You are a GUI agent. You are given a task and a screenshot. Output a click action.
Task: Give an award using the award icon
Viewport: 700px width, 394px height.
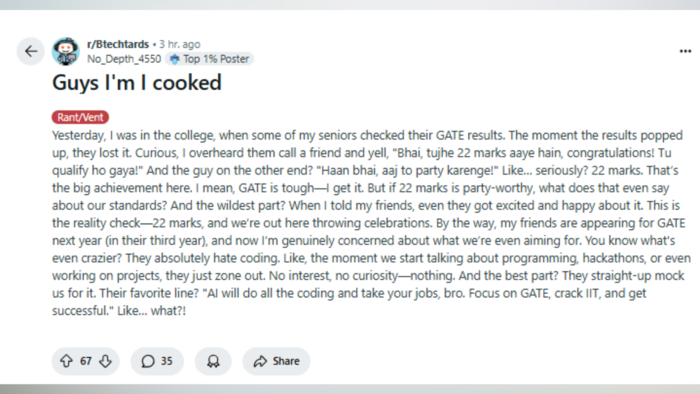click(x=213, y=361)
